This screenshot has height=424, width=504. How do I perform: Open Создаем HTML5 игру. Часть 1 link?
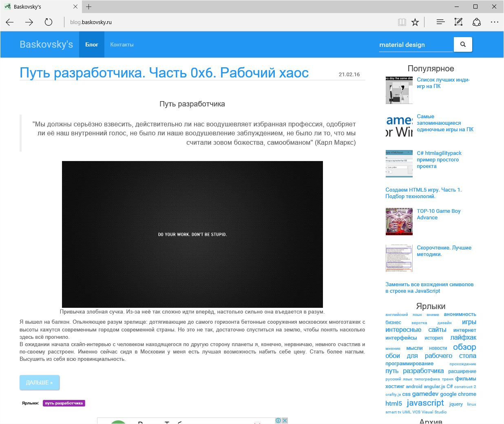pos(424,193)
